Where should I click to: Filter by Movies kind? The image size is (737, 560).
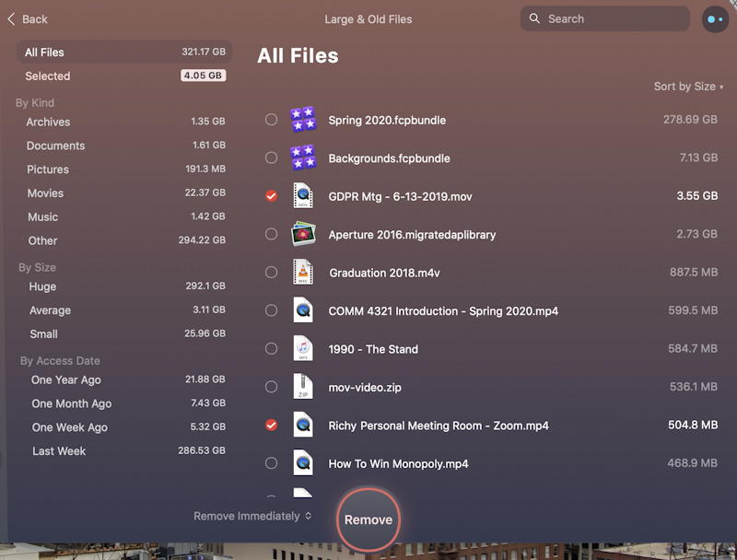(x=124, y=193)
